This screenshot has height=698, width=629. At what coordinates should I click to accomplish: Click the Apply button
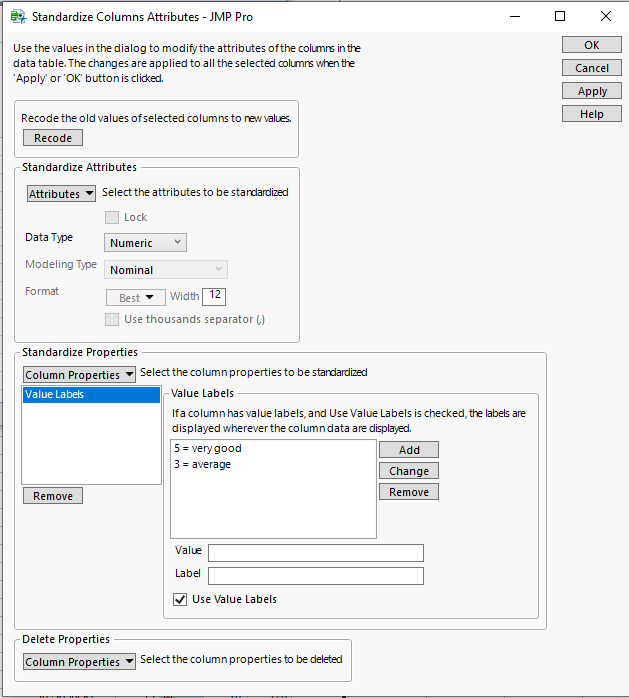(x=592, y=91)
